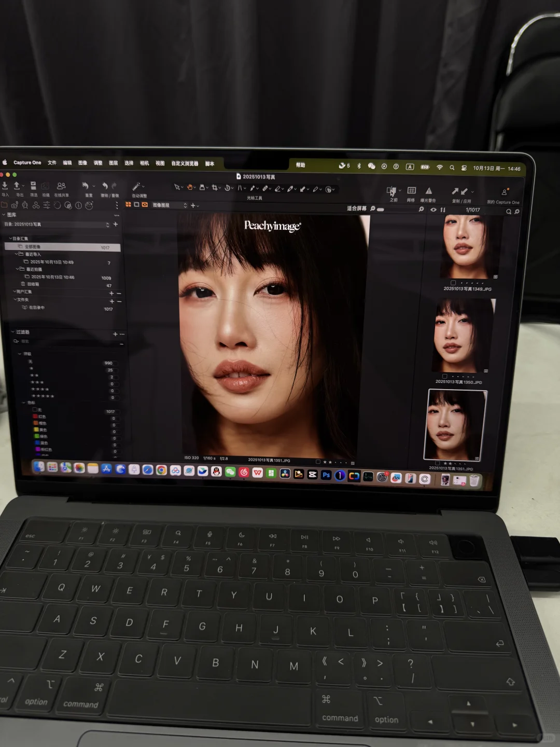The height and width of the screenshot is (747, 560).
Task: Switch to multi-image grid viewer mode
Action: click(x=128, y=205)
